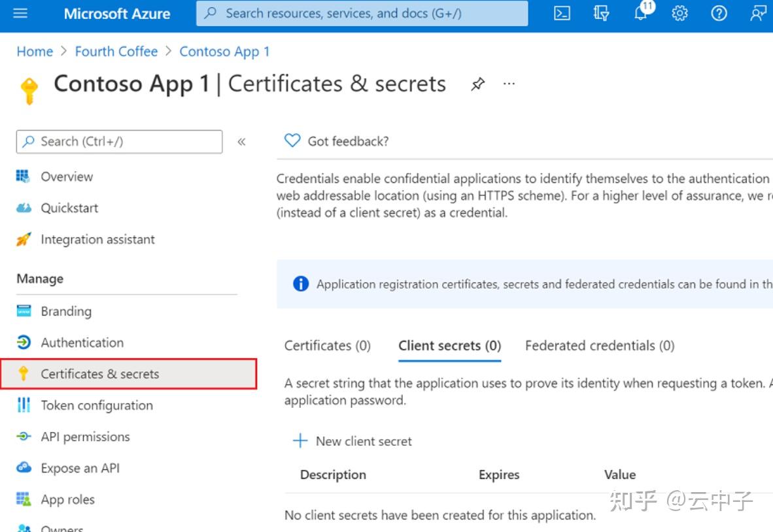
Task: Select Client secrets tab
Action: click(x=449, y=345)
